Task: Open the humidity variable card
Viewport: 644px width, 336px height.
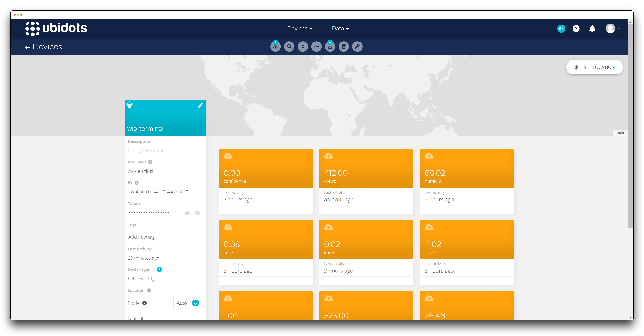Action: click(467, 181)
